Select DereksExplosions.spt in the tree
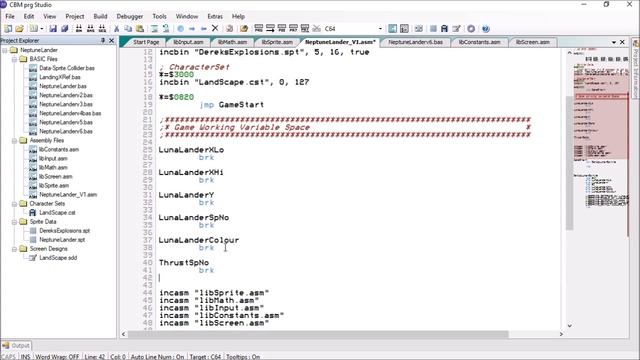The image size is (640, 360). 64,231
